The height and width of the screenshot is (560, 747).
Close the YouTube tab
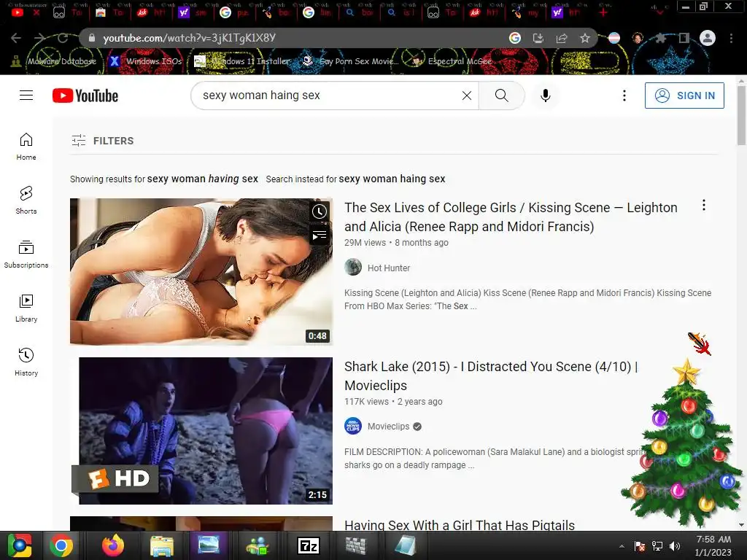(36, 13)
